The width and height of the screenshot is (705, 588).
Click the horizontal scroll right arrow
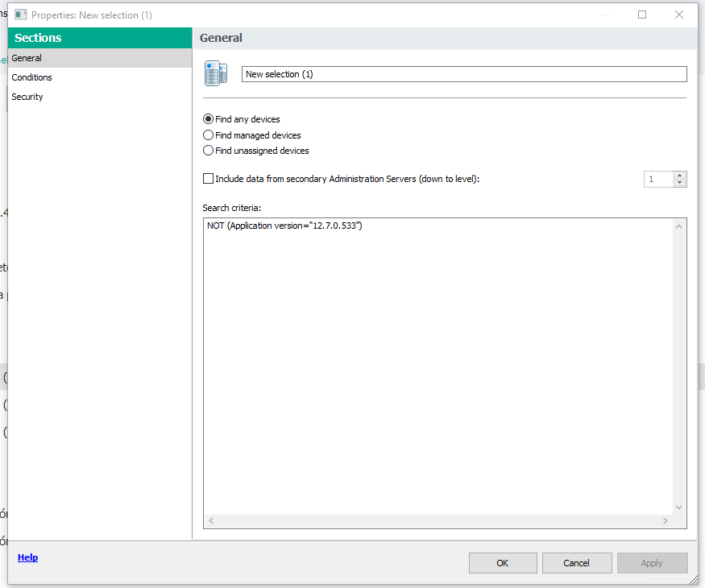666,520
